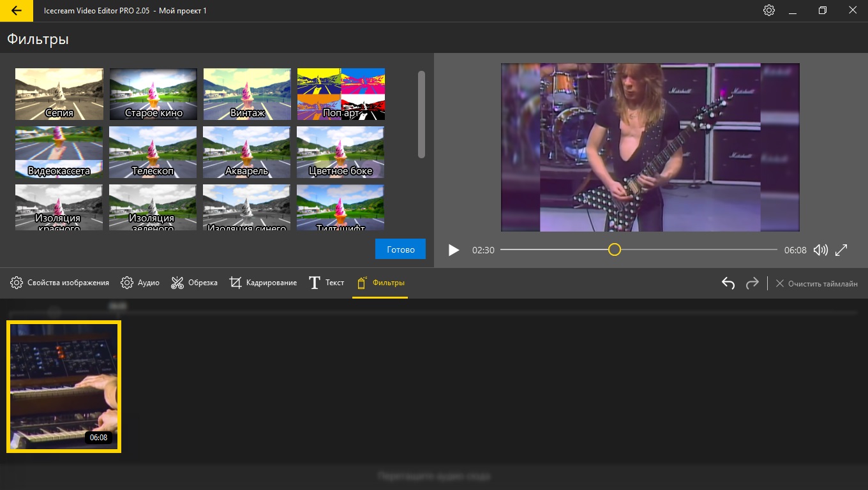The height and width of the screenshot is (490, 868).
Task: Switch to the Аудио tab
Action: [x=140, y=283]
